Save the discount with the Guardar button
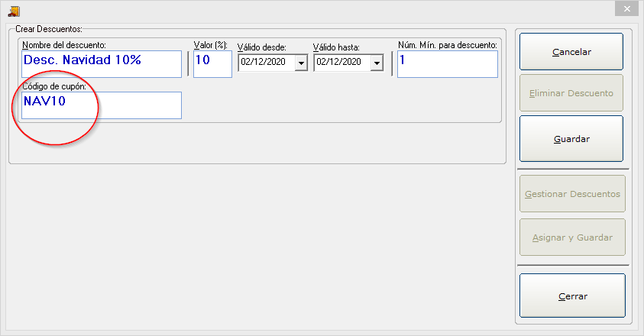Image resolution: width=644 pixels, height=336 pixels. tap(571, 139)
